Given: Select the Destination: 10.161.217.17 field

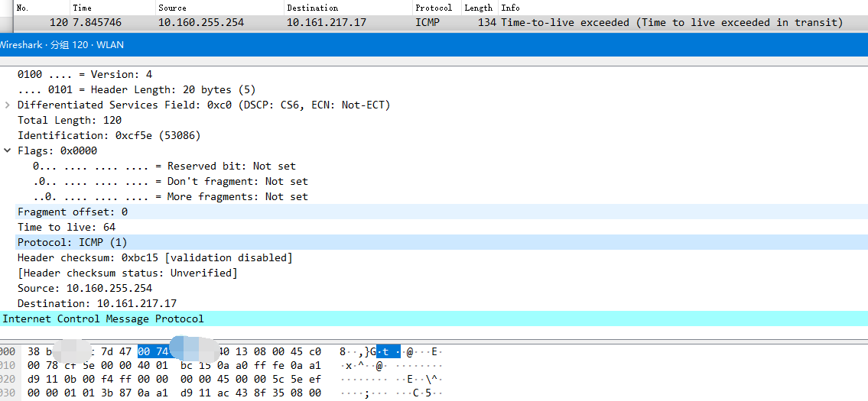Looking at the screenshot, I should click(97, 303).
